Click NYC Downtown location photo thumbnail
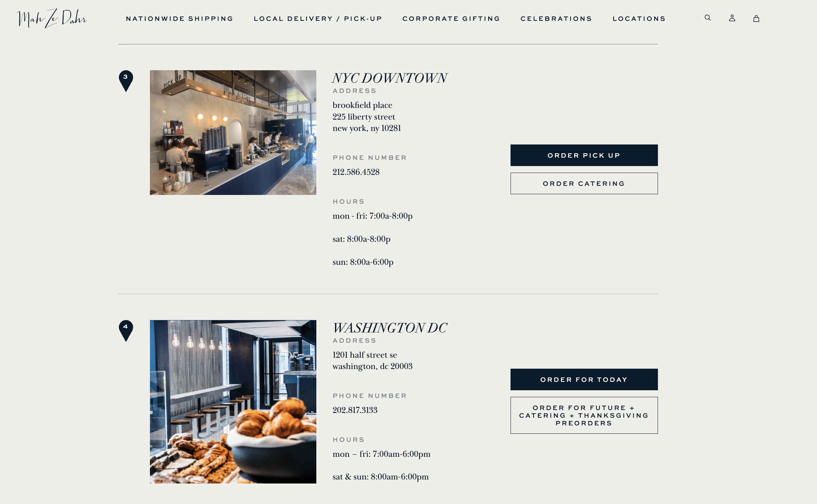817x504 pixels. coord(233,132)
